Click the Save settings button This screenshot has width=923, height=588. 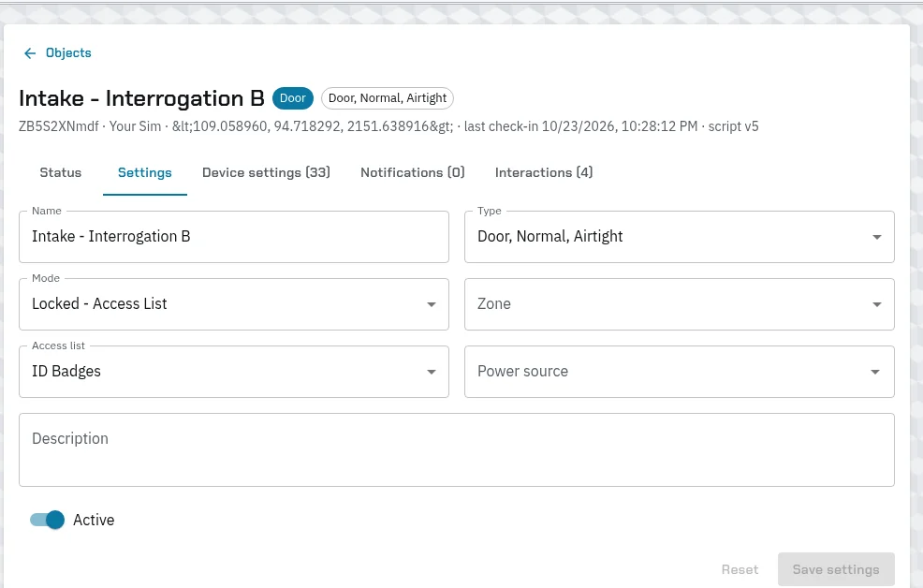tap(836, 570)
